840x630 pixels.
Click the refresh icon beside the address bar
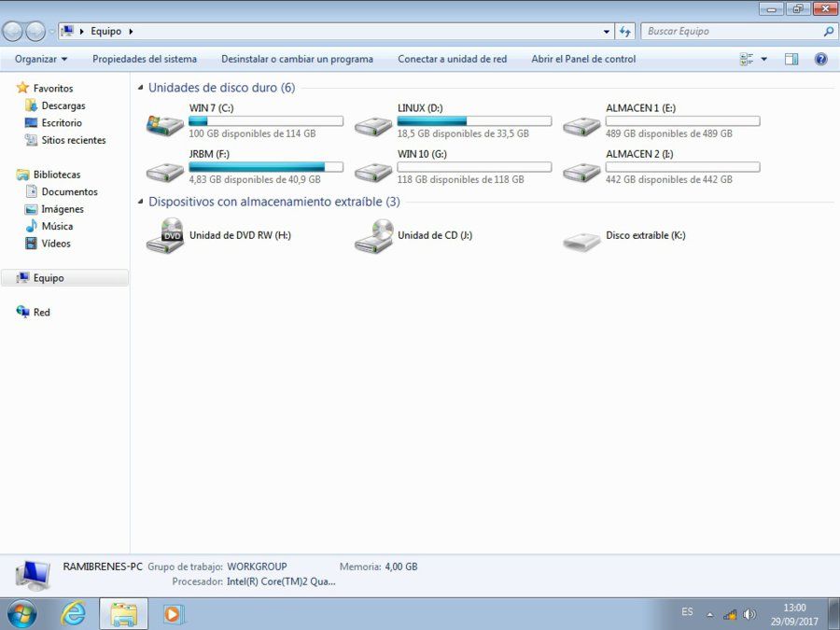pos(624,32)
